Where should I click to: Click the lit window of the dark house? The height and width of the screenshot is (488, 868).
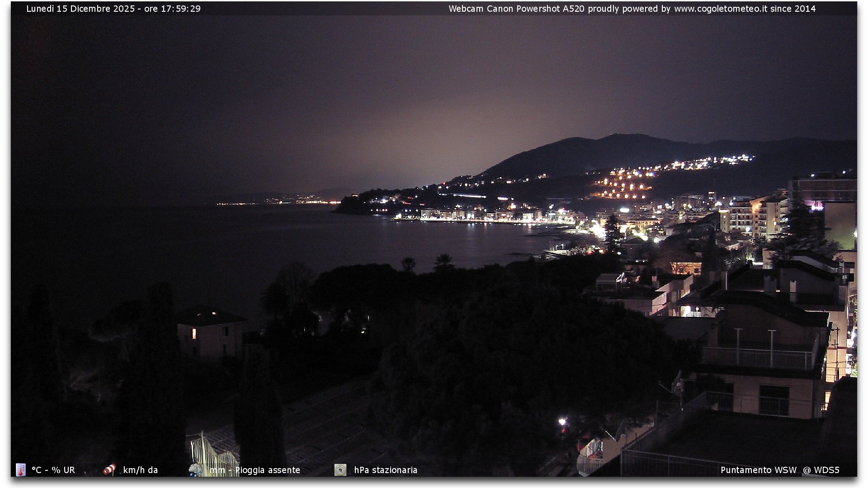[x=194, y=333]
